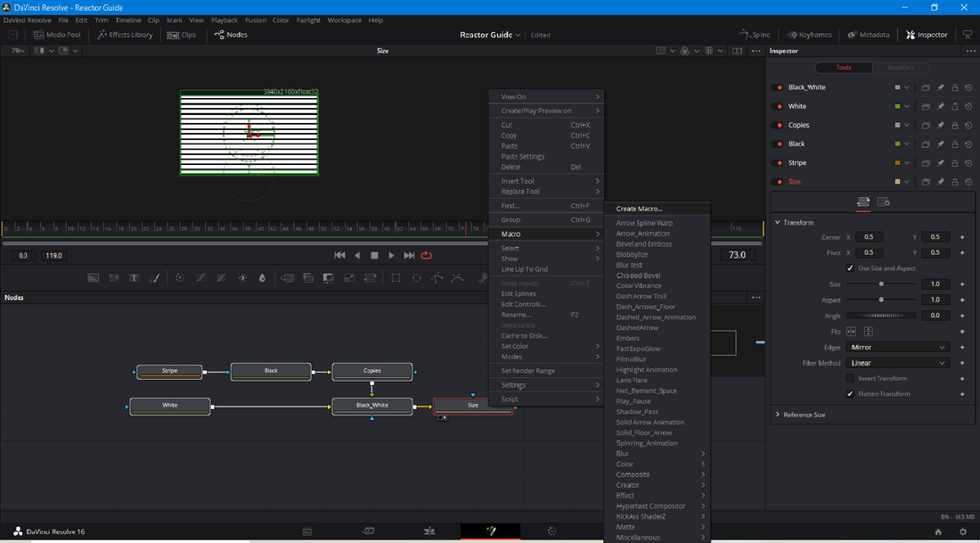
Task: Open the Filter Method dropdown
Action: (x=897, y=363)
